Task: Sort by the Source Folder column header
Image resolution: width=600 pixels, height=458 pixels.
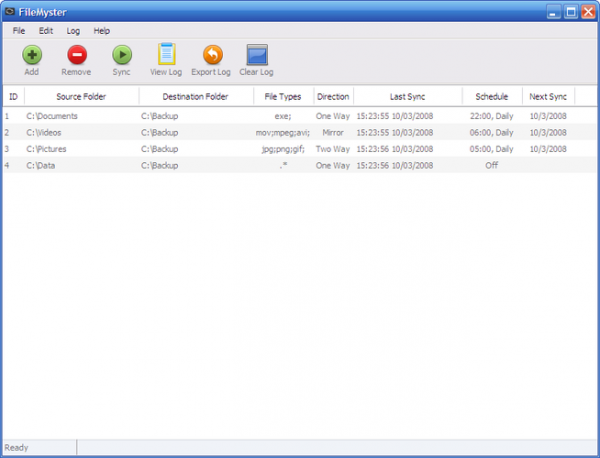Action: pyautogui.click(x=81, y=97)
